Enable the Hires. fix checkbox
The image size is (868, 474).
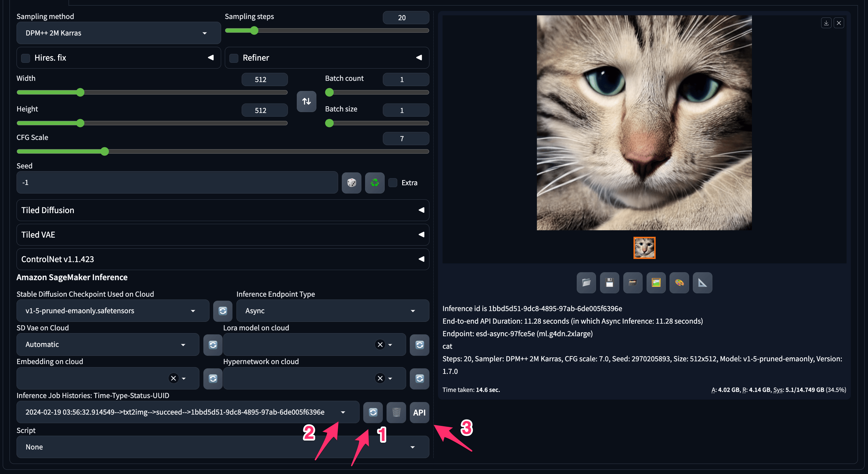click(26, 58)
